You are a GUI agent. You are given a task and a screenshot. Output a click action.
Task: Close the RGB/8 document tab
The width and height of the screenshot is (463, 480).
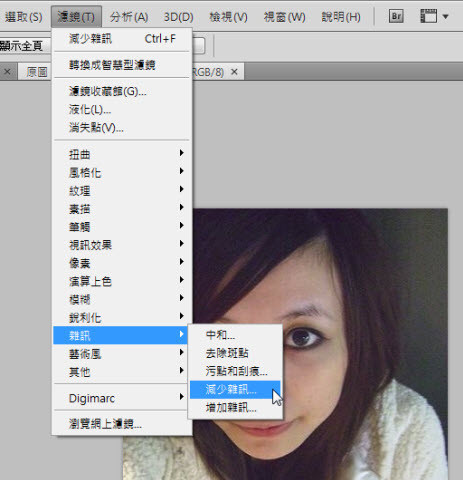(234, 72)
